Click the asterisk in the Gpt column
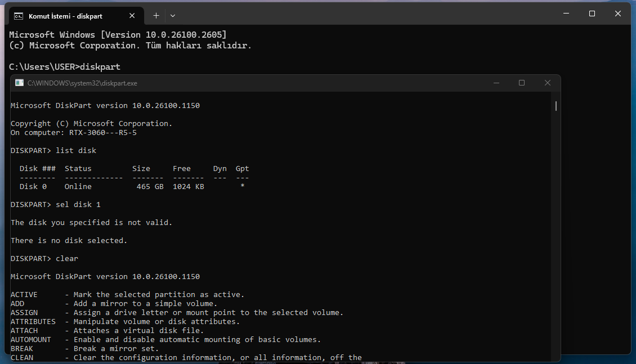 click(x=242, y=186)
